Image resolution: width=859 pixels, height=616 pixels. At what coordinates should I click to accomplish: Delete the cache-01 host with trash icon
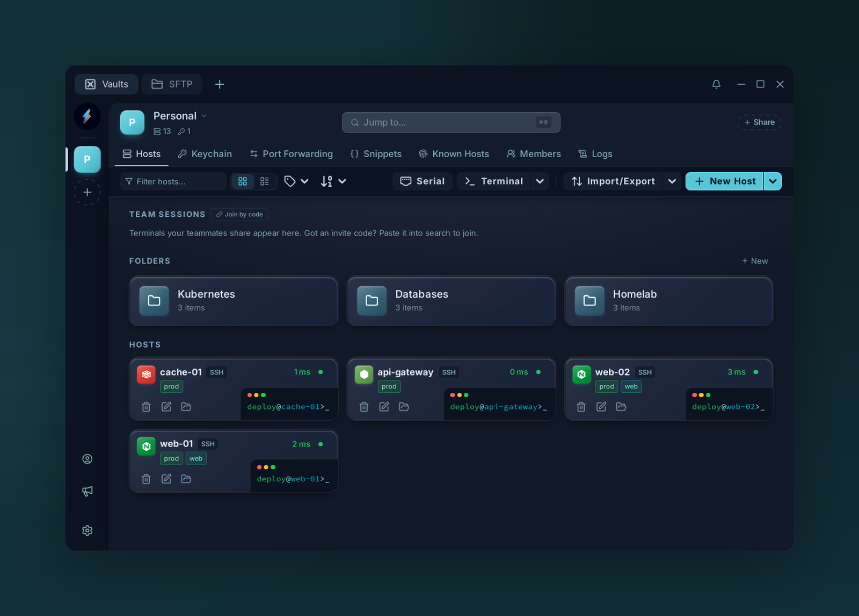tap(146, 407)
